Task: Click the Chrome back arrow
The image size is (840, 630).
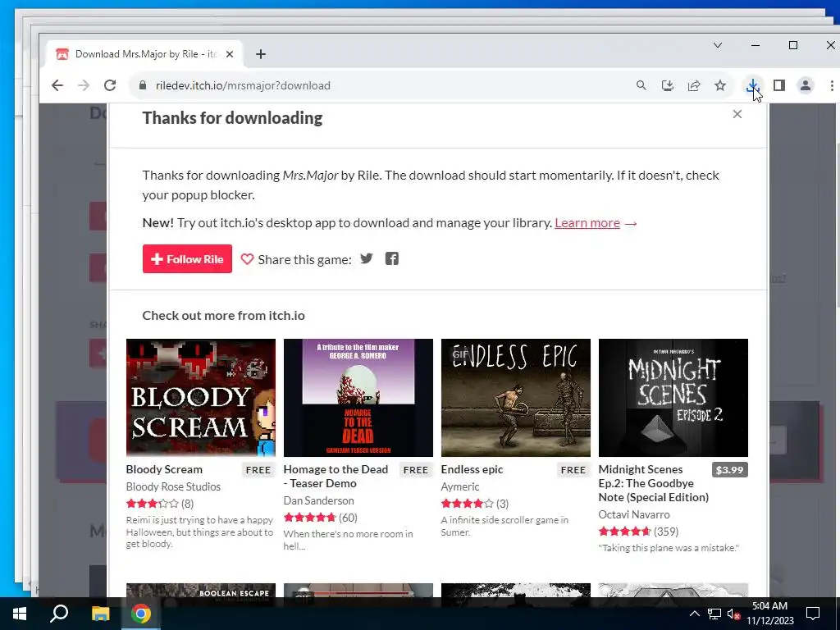Action: coord(57,85)
